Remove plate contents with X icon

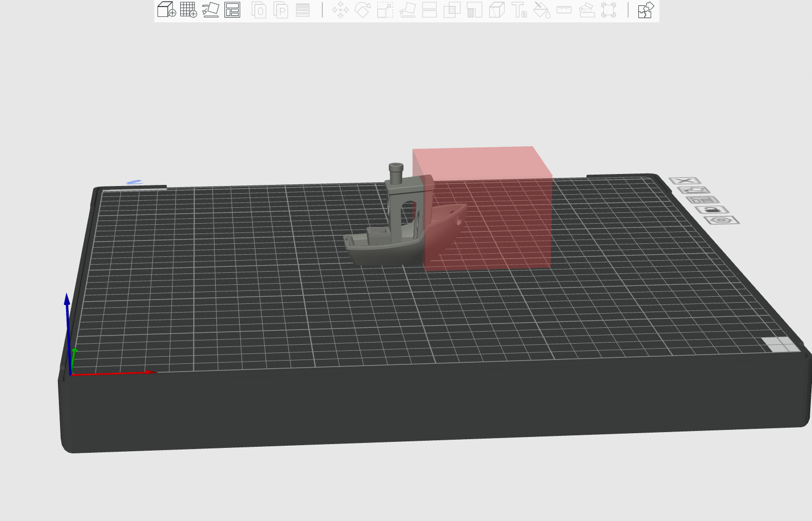click(x=684, y=181)
